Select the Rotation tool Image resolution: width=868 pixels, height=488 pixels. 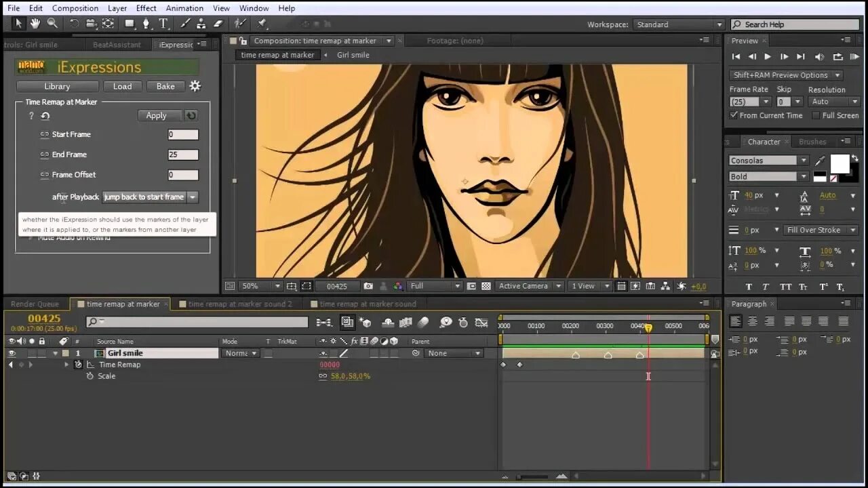75,24
